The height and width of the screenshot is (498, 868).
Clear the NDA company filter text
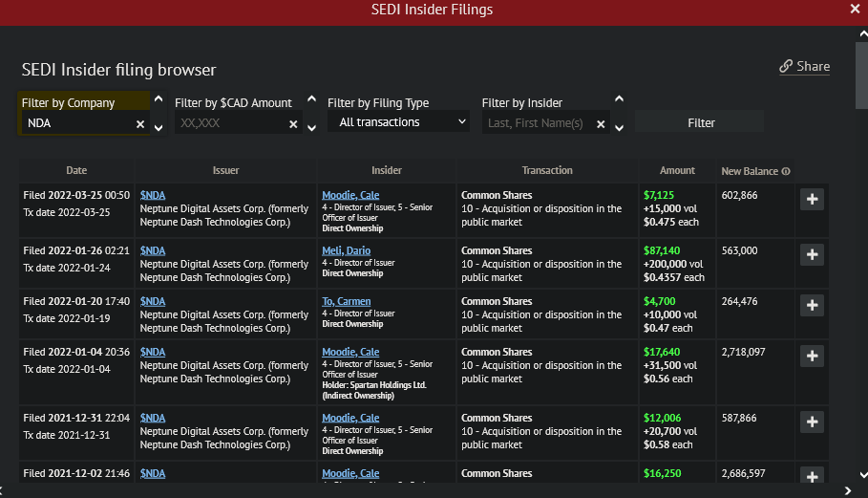(140, 124)
